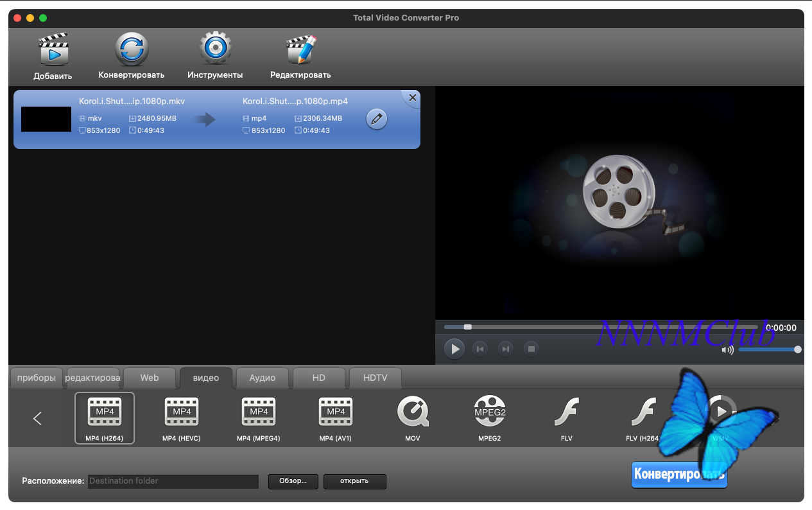812x510 pixels.
Task: Mute audio using the speaker icon
Action: tap(727, 350)
